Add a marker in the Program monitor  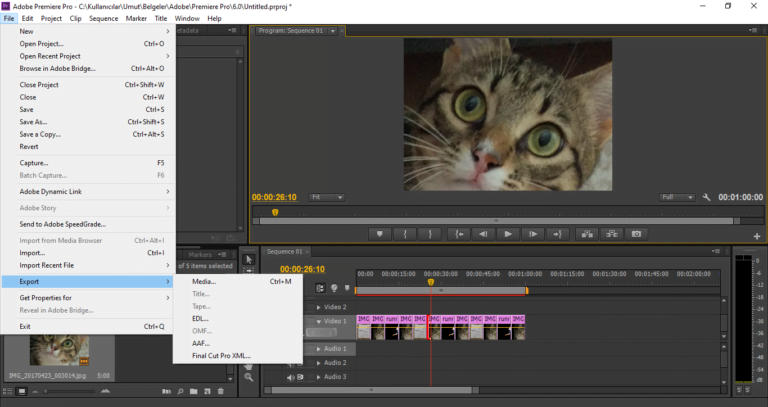coord(380,234)
